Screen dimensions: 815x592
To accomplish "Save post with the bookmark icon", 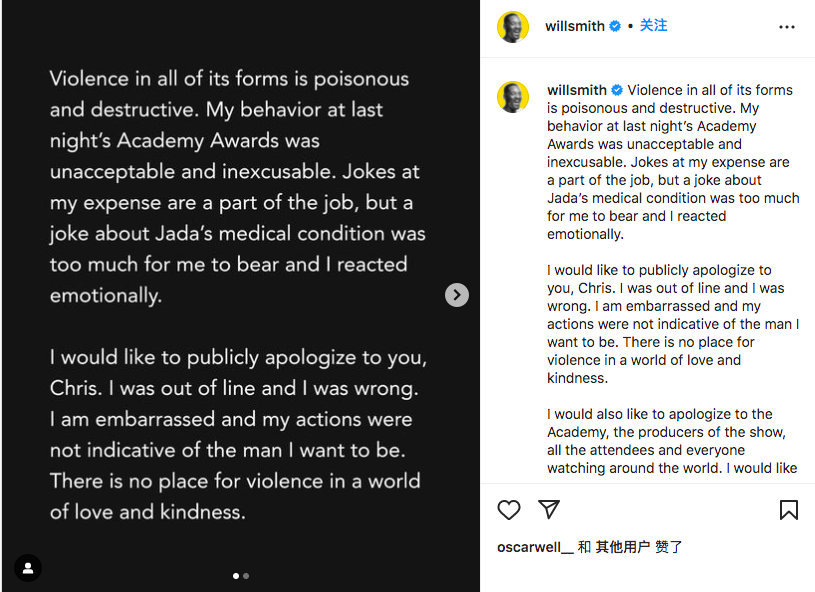I will [x=788, y=510].
